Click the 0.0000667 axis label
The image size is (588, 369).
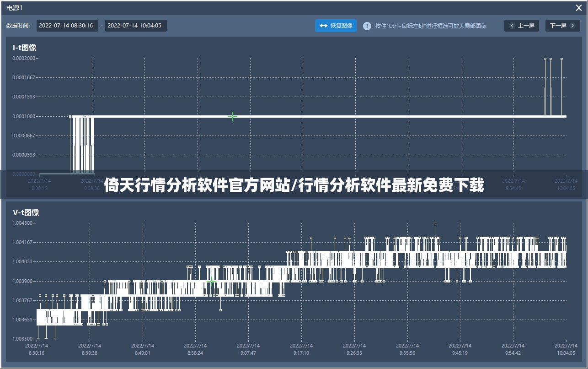(24, 136)
